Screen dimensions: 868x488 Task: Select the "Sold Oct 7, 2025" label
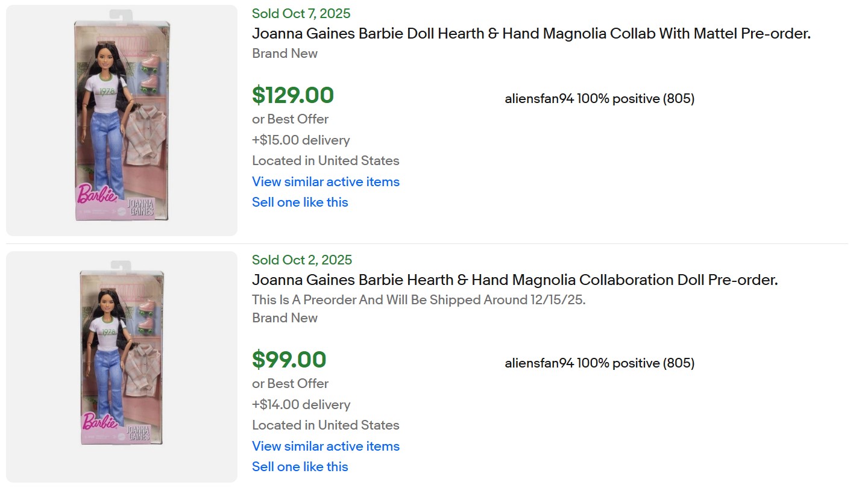pyautogui.click(x=301, y=14)
